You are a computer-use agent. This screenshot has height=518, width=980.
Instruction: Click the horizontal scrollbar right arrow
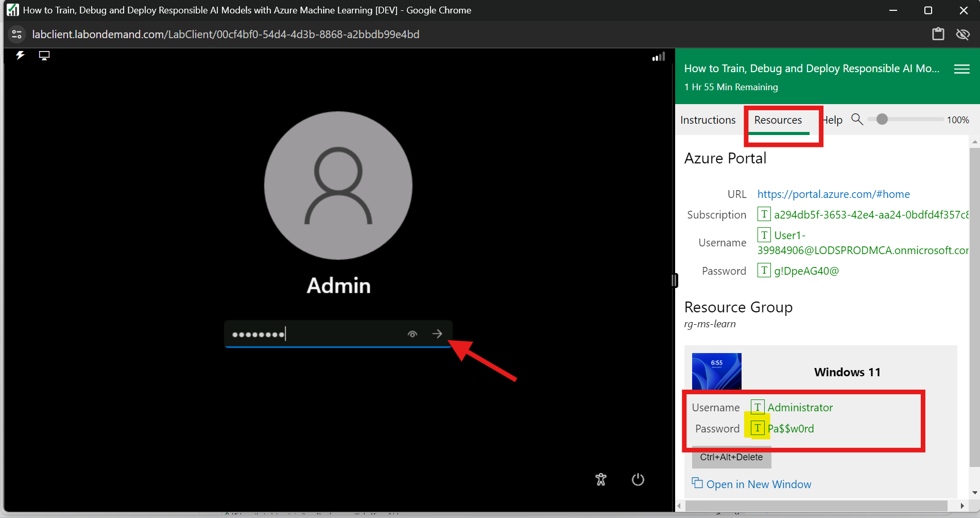tap(962, 506)
